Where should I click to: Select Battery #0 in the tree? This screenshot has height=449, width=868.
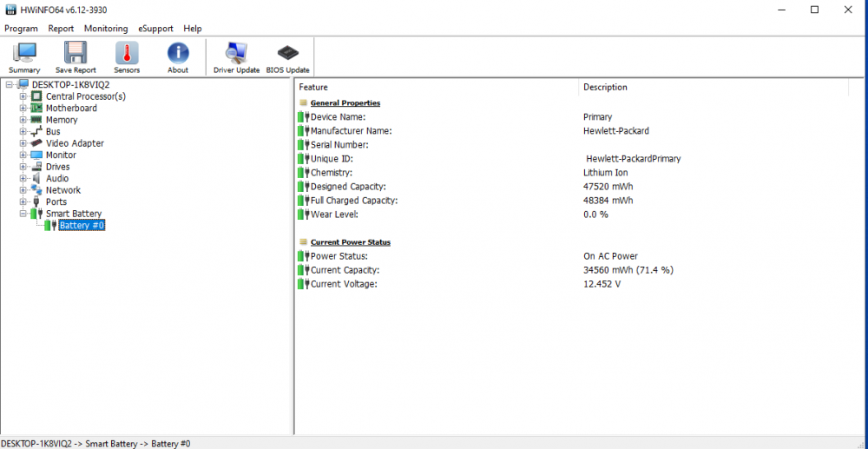(x=82, y=226)
